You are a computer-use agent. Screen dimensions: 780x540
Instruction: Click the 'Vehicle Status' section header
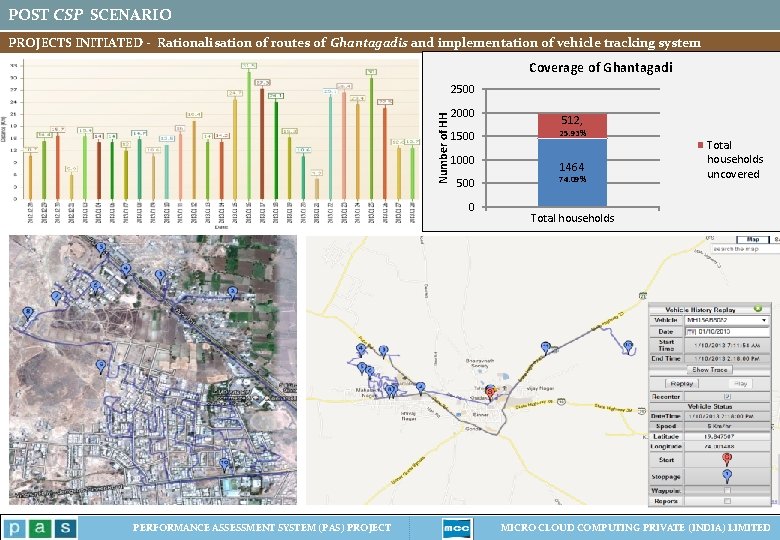coord(709,406)
